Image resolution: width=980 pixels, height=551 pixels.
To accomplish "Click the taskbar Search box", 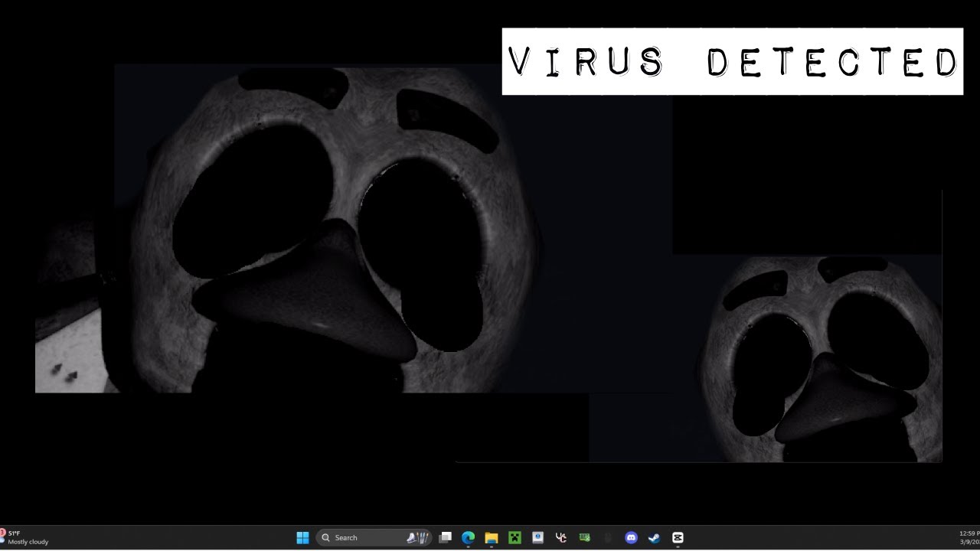I will tap(374, 537).
